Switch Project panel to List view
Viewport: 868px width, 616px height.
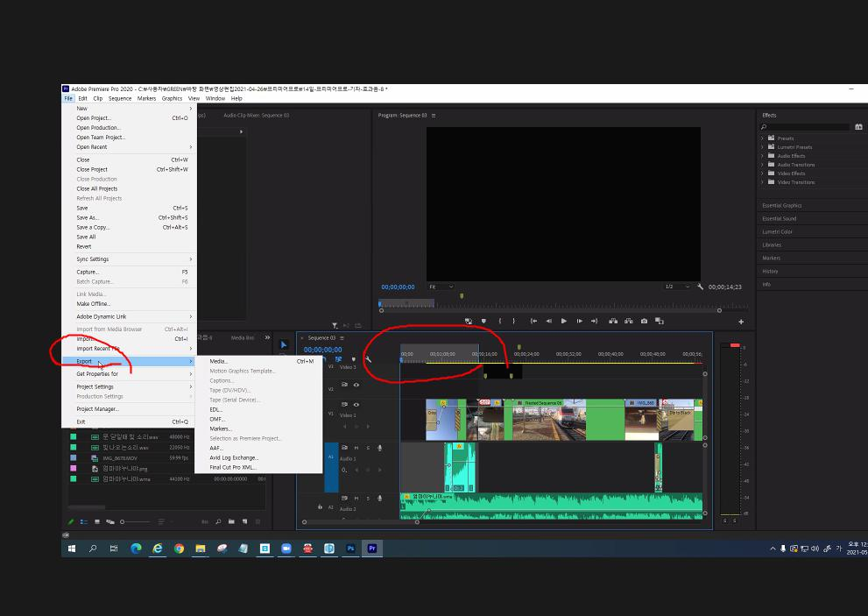[83, 521]
